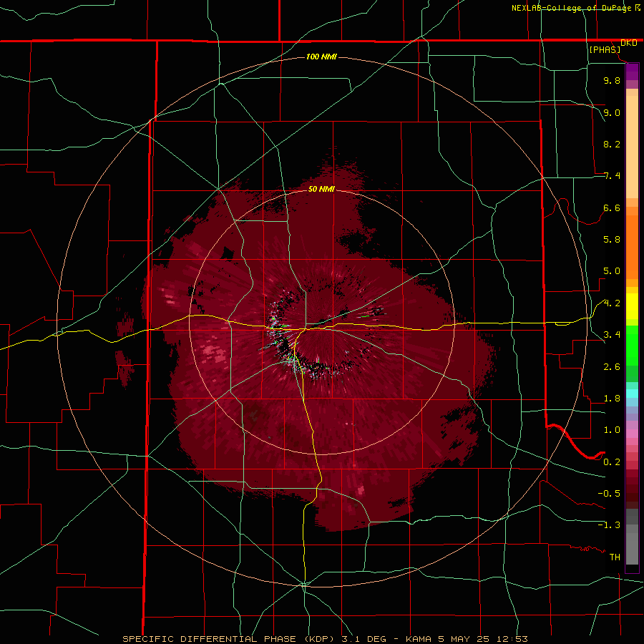This screenshot has width=644, height=644.
Task: Click the pink band of the color scale
Action: (632, 434)
